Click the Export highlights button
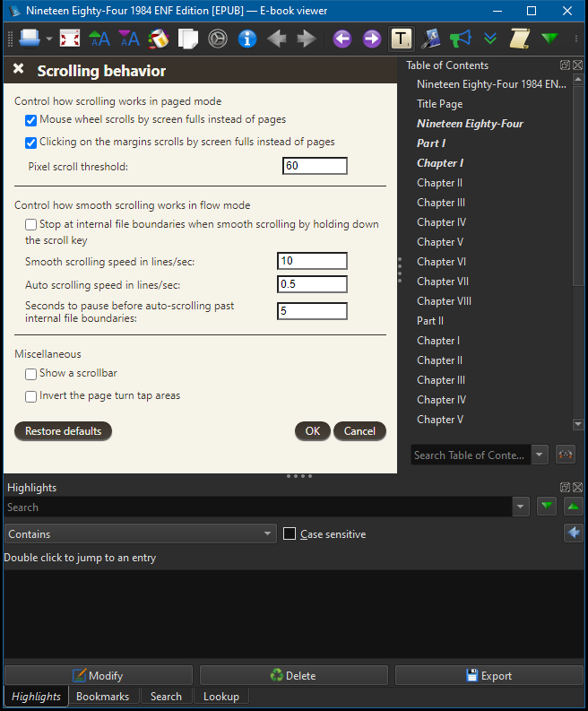 pyautogui.click(x=489, y=676)
